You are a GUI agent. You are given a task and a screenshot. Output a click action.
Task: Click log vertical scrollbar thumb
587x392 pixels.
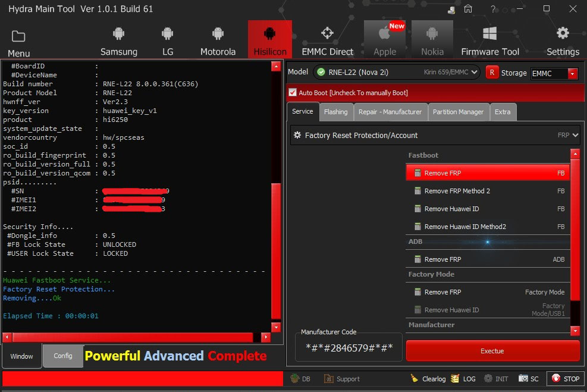(276, 251)
